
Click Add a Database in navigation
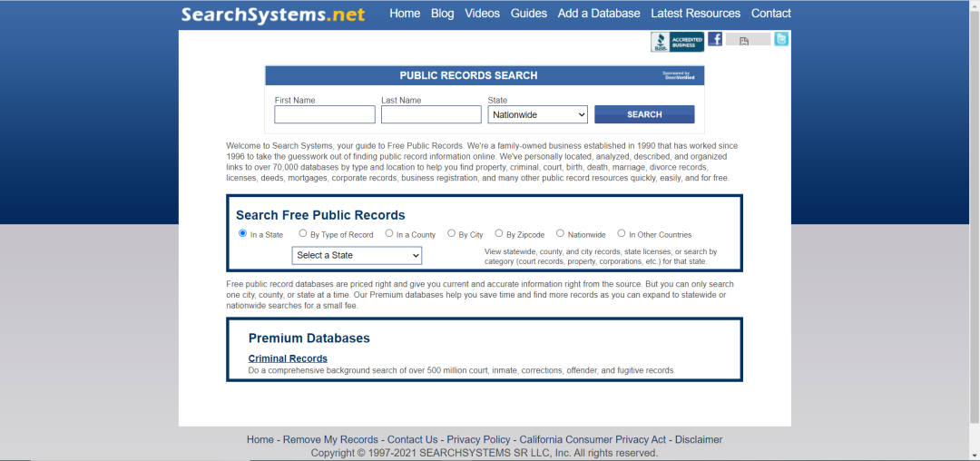click(599, 13)
